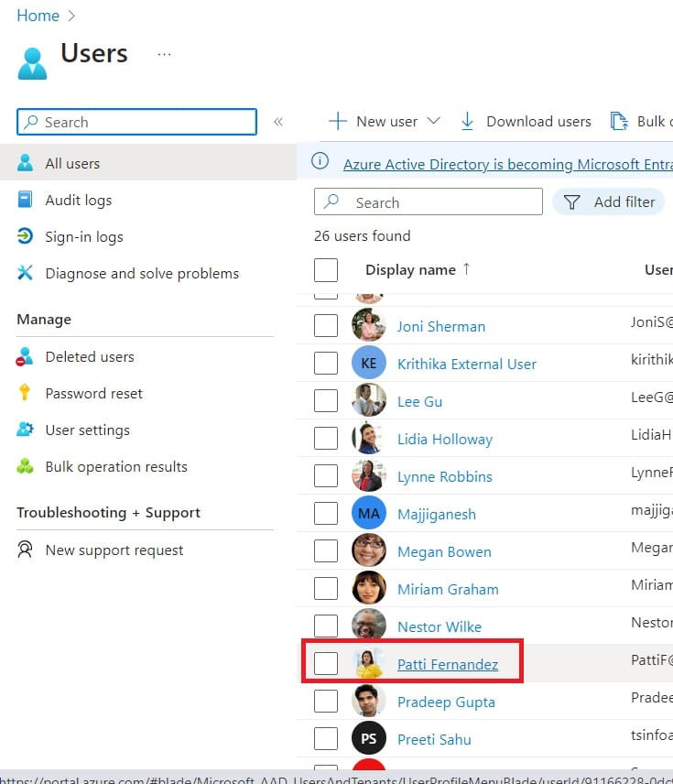Check the box for Lynne Robbins
The image size is (673, 784).
coord(326,475)
